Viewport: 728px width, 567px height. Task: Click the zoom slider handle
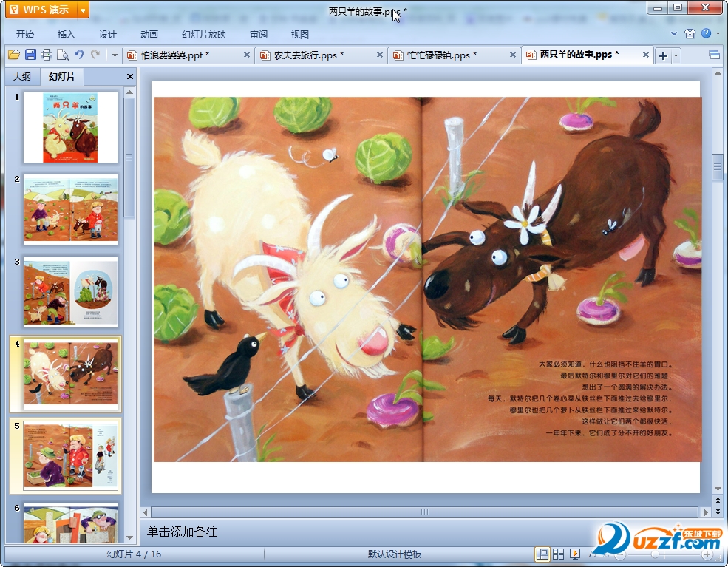point(655,554)
